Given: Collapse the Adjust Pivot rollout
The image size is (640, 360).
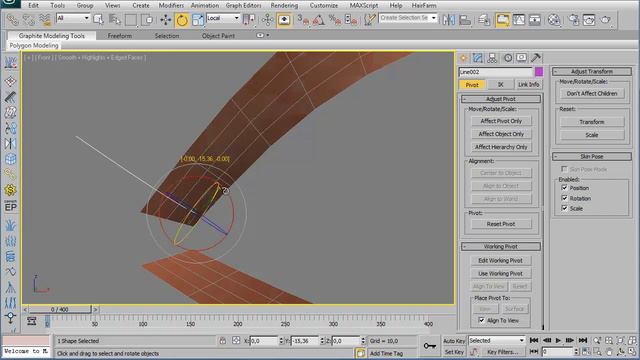Looking at the screenshot, I should (501, 99).
